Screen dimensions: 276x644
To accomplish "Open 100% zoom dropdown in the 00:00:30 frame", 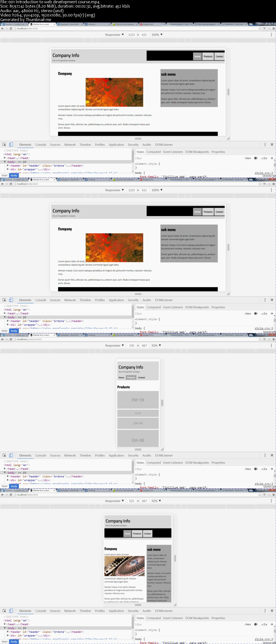I will point(157,35).
